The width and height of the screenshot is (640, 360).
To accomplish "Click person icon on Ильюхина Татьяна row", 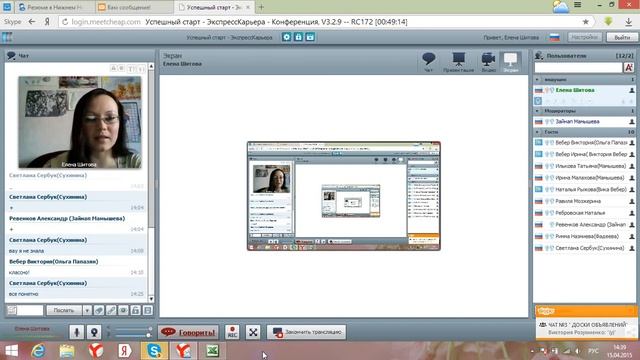I will tap(632, 166).
